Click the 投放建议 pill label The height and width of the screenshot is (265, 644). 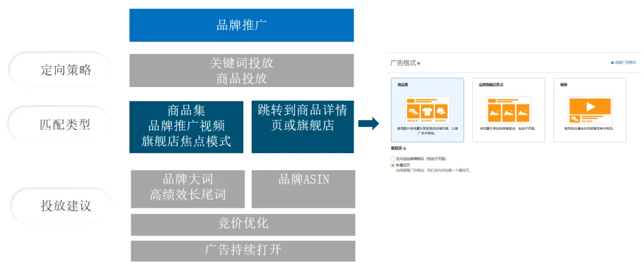[x=60, y=205]
